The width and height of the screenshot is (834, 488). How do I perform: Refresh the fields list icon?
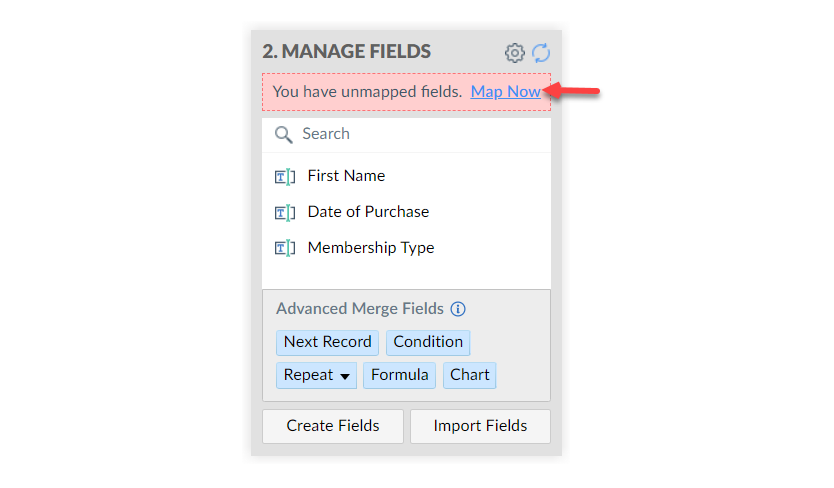click(x=541, y=53)
